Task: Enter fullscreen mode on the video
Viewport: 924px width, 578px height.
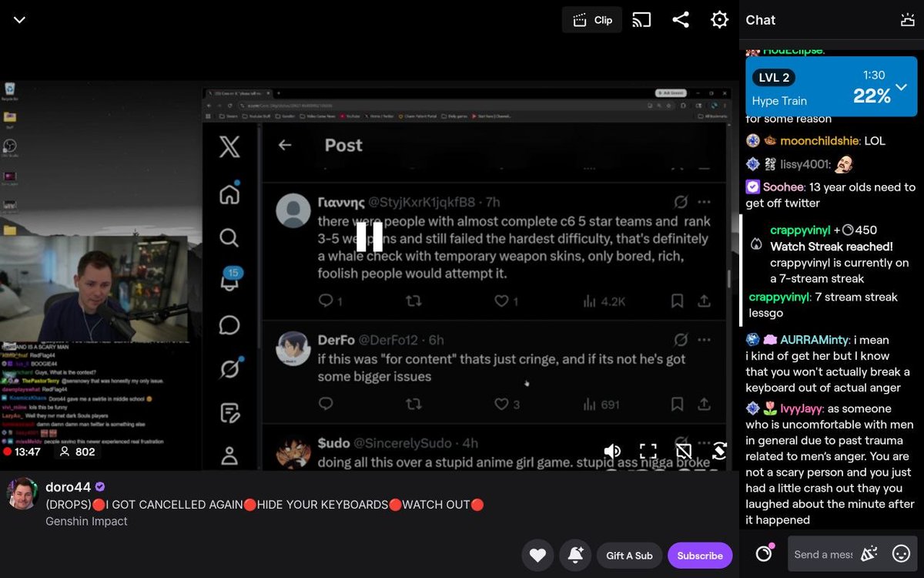Action: click(648, 451)
